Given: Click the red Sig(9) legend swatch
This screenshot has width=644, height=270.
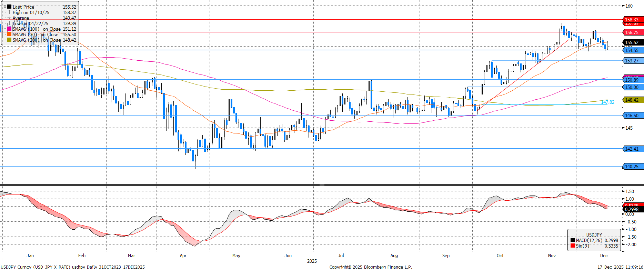Looking at the screenshot, I should (572, 246).
